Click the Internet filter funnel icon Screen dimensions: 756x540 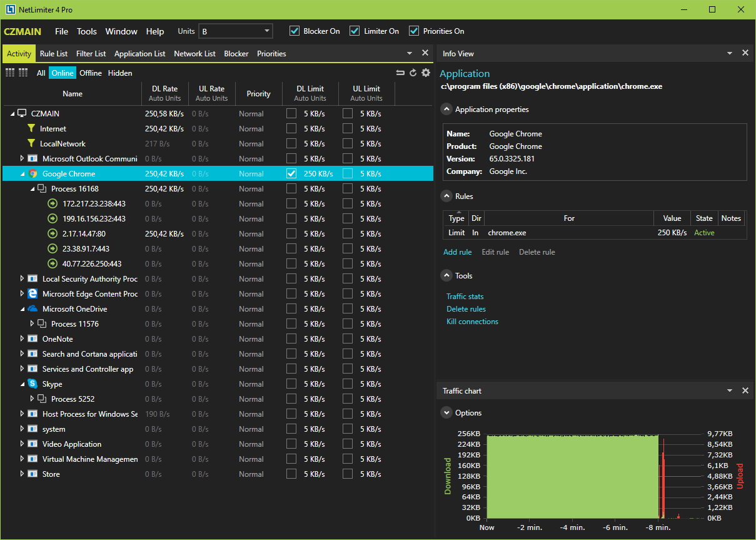(x=31, y=129)
